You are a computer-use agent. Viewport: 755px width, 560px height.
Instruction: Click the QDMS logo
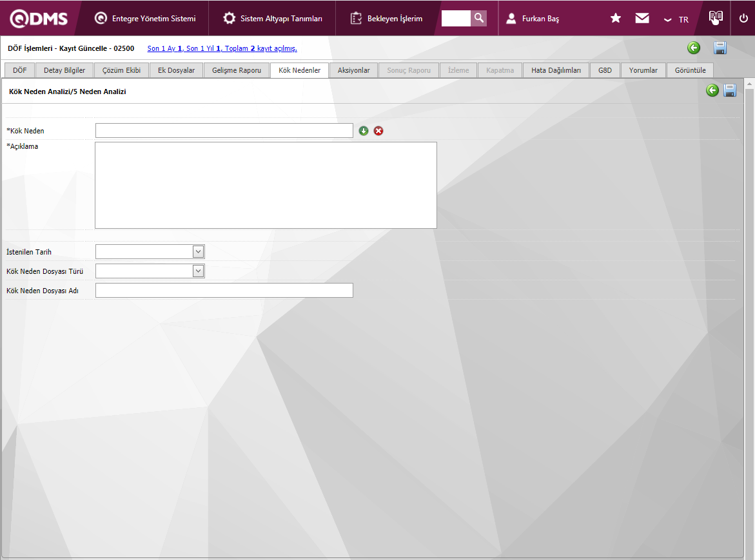pos(39,18)
